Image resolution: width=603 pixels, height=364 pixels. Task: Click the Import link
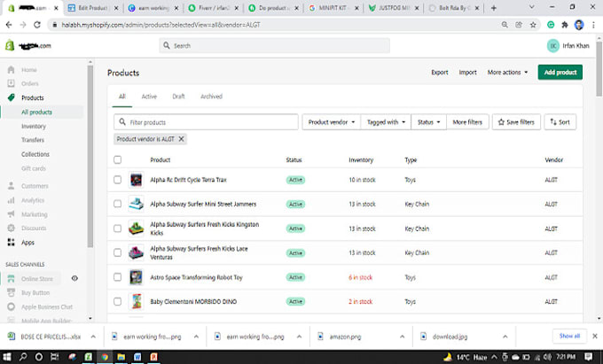(x=467, y=73)
